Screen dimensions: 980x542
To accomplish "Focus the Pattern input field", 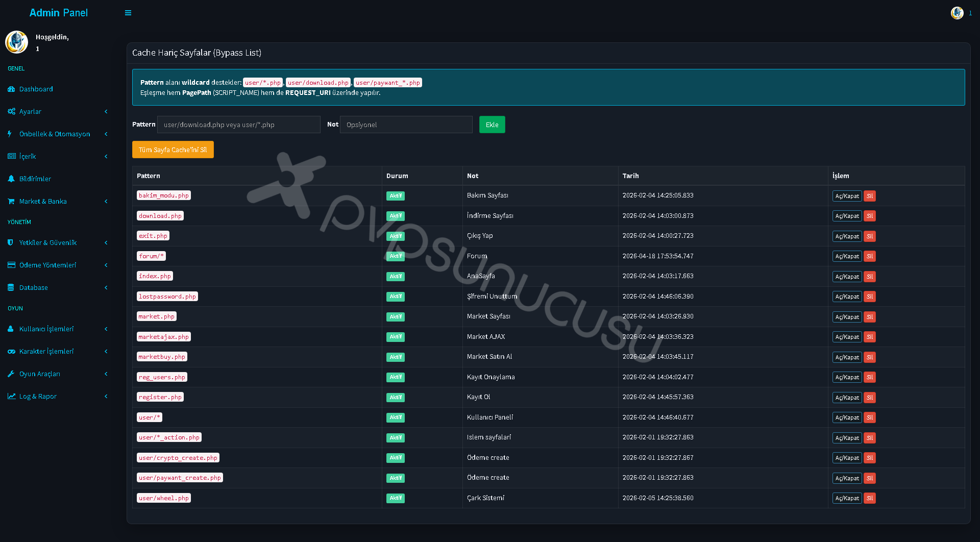I will (239, 125).
